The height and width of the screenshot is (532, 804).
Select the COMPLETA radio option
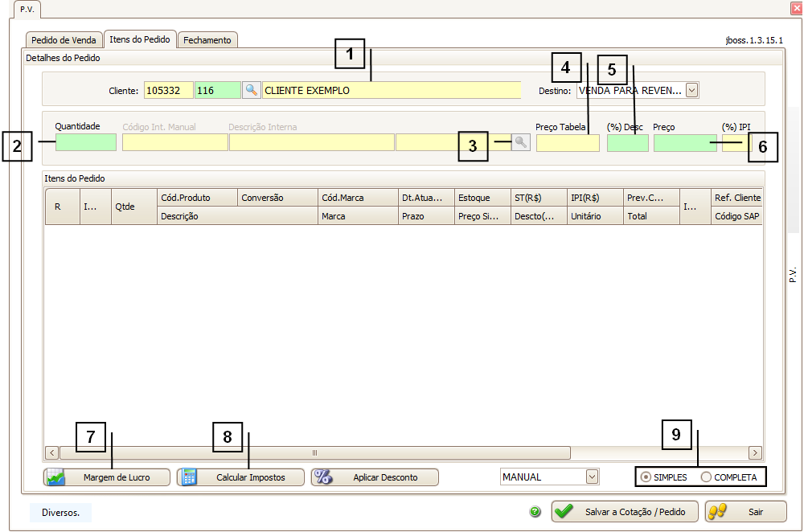click(707, 477)
